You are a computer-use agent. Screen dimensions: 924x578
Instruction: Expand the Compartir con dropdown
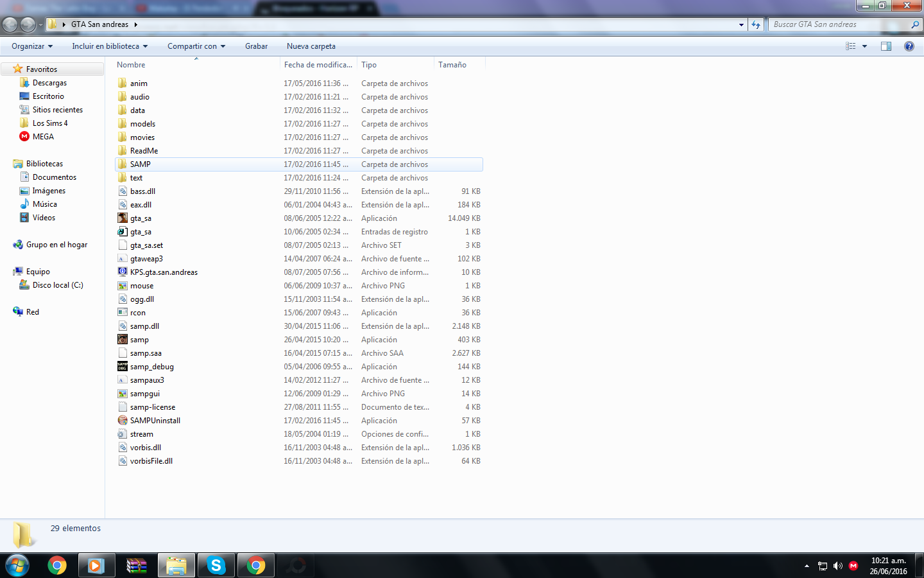point(196,46)
